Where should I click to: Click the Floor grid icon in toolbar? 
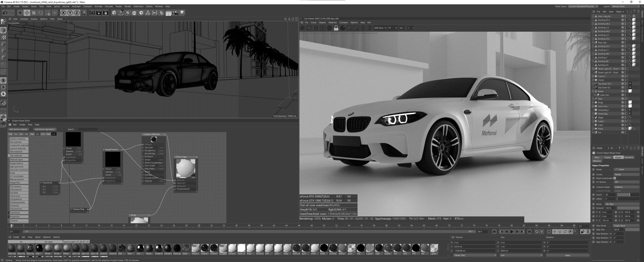169,13
